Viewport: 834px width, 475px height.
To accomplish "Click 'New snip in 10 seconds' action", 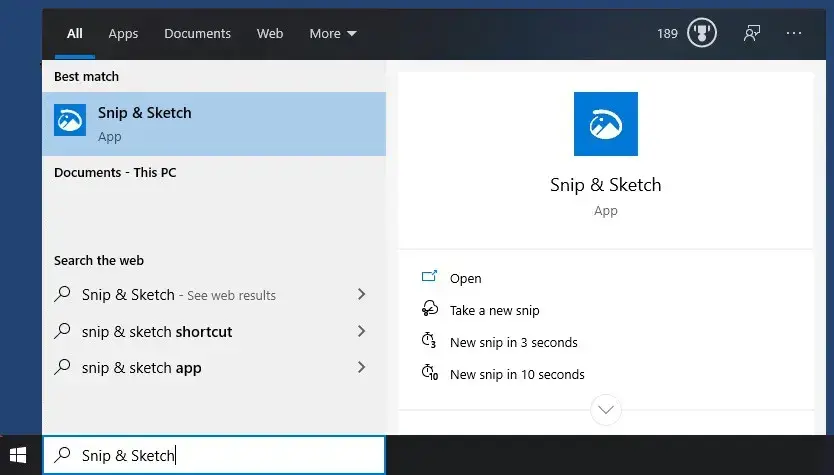I will (517, 374).
